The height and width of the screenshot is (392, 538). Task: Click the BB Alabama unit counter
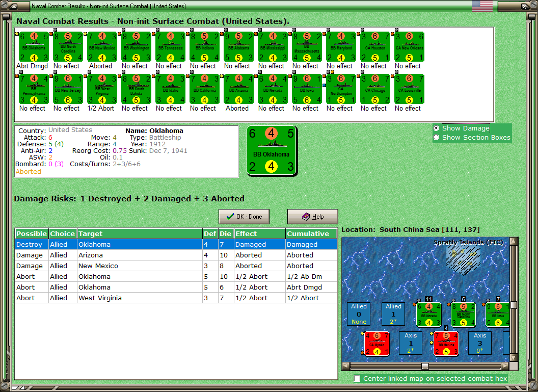pos(238,47)
